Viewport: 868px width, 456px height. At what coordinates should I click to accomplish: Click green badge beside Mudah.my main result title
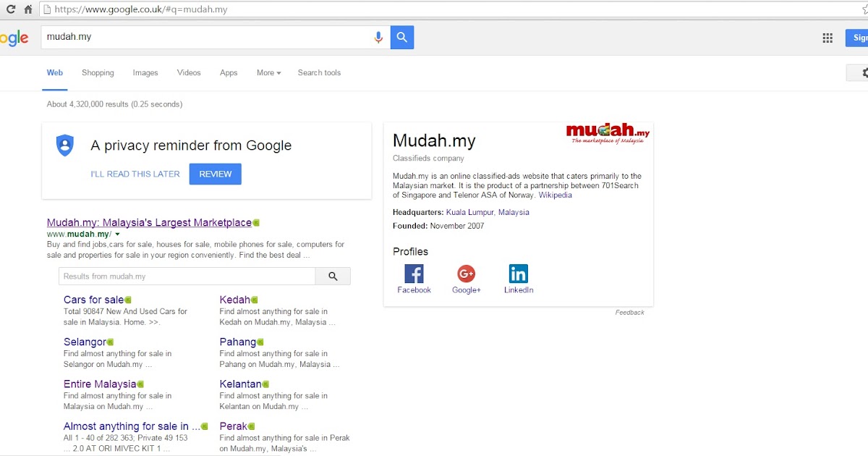(256, 223)
